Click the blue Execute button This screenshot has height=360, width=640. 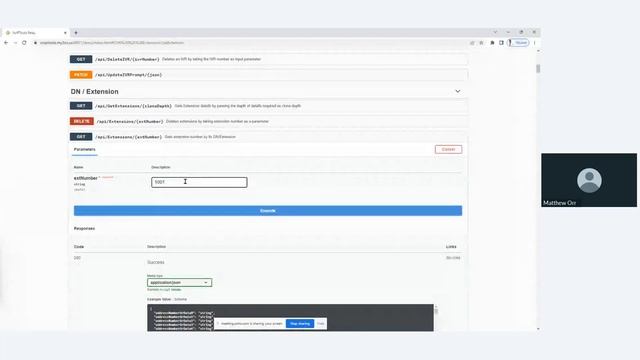click(x=268, y=211)
